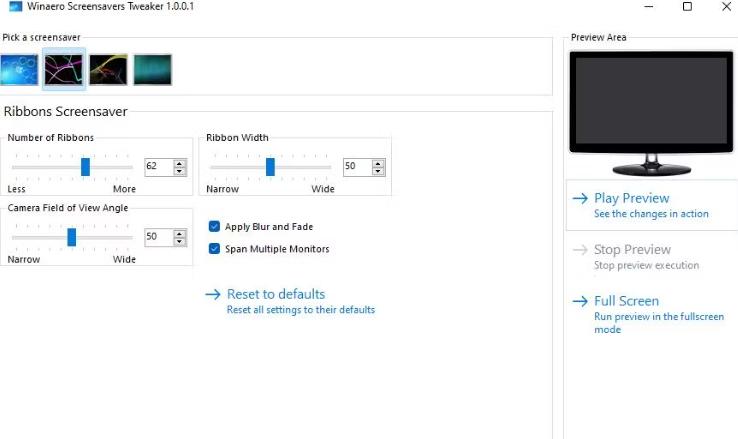738x439 pixels.
Task: Click Reset to defaults link
Action: pyautogui.click(x=276, y=294)
